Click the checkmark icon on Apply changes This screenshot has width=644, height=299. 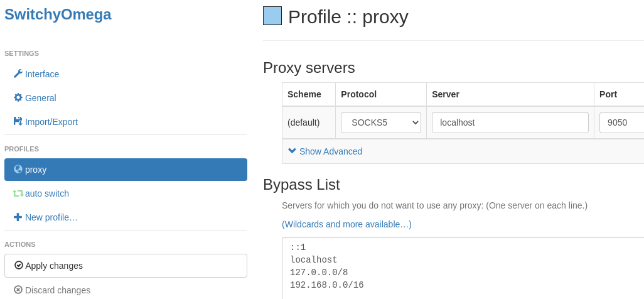(x=18, y=265)
